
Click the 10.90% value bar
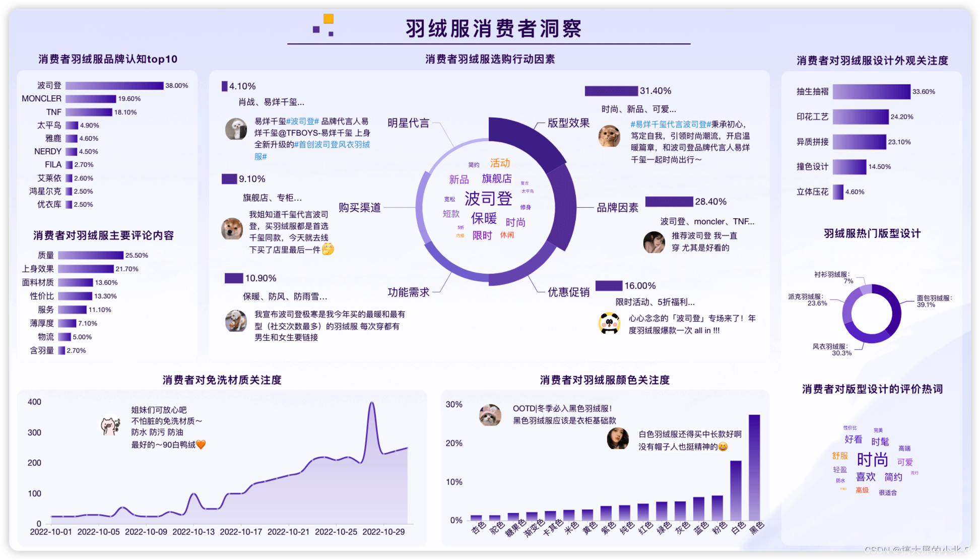pyautogui.click(x=234, y=278)
